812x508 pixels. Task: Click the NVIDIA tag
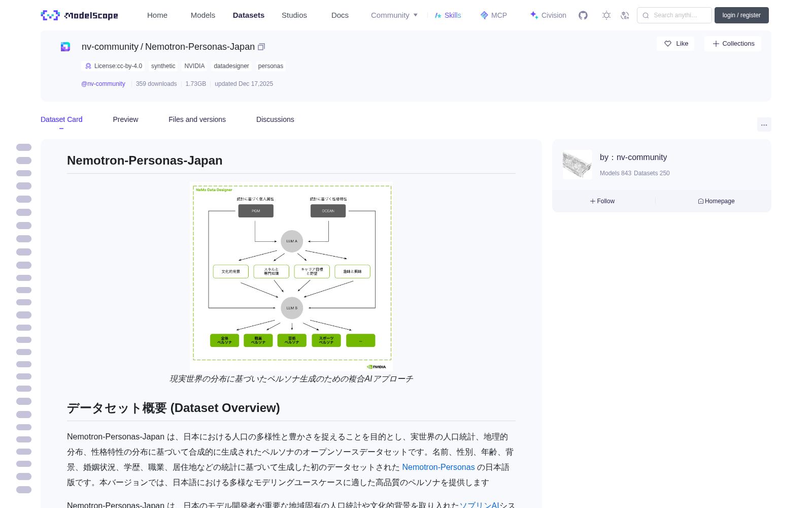(194, 66)
